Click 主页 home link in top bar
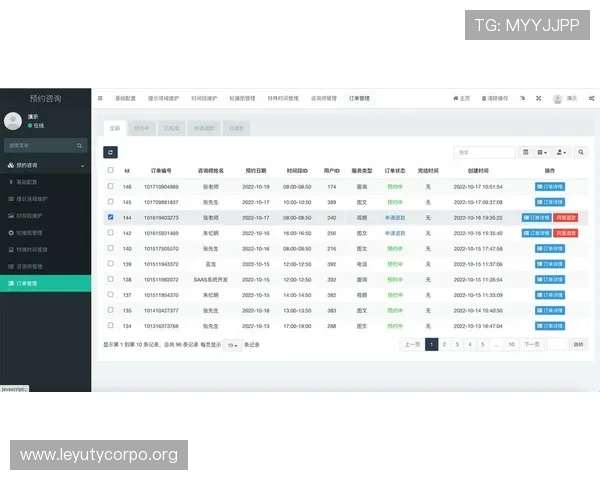This screenshot has height=480, width=600. [461, 98]
